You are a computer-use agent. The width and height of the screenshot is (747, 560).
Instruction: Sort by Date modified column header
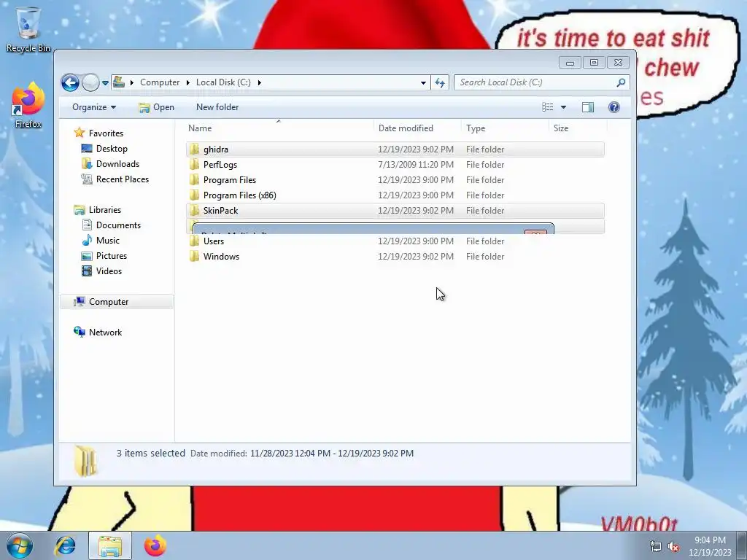point(417,128)
